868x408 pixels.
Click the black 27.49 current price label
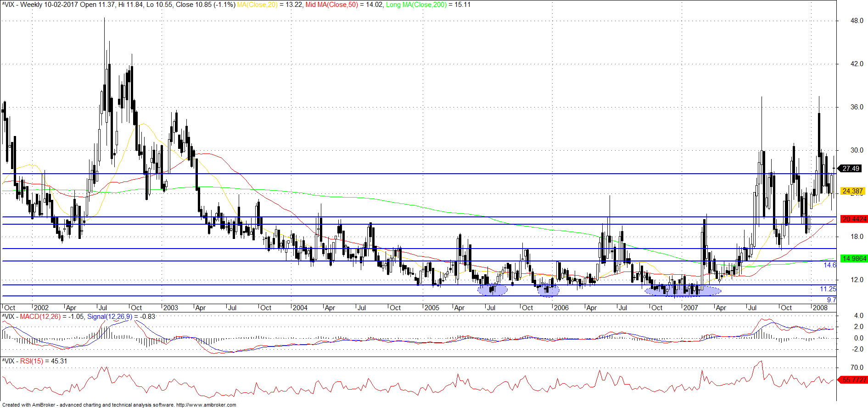pyautogui.click(x=851, y=169)
